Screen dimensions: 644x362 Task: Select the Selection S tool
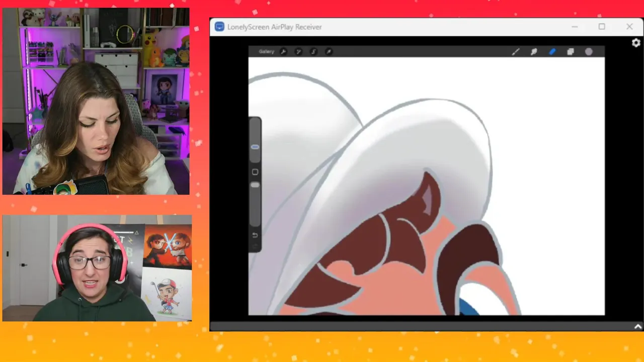point(313,51)
